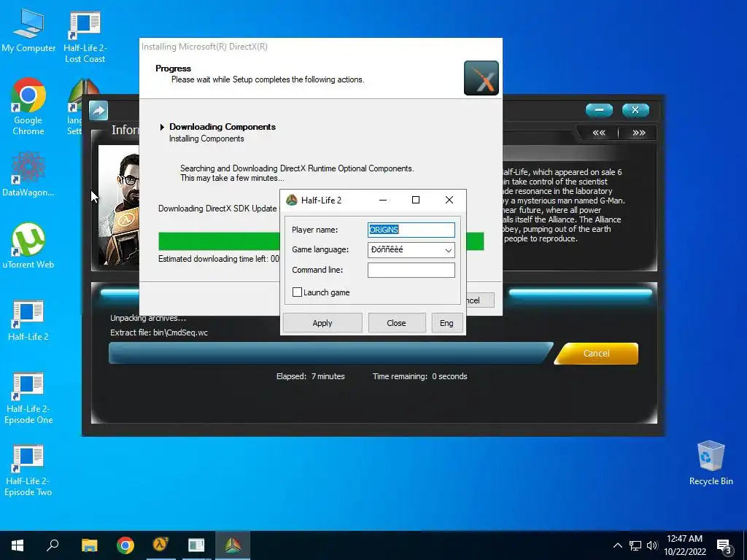Viewport: 747px width, 560px height.
Task: Click the Gordon Freeman cover thumbnail
Action: [119, 205]
